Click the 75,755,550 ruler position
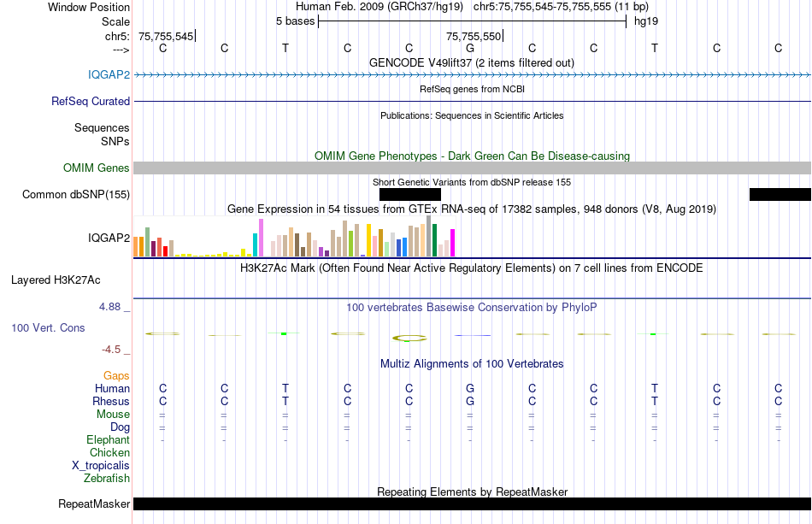This screenshot has height=524, width=812. [x=474, y=36]
